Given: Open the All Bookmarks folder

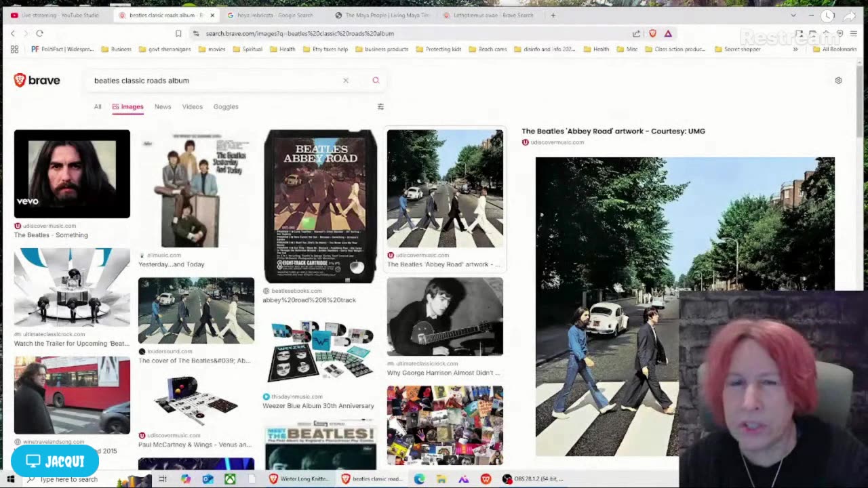Looking at the screenshot, I should 835,49.
